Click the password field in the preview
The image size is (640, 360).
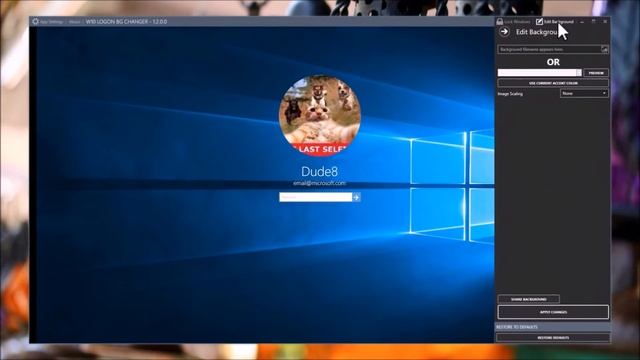[316, 197]
